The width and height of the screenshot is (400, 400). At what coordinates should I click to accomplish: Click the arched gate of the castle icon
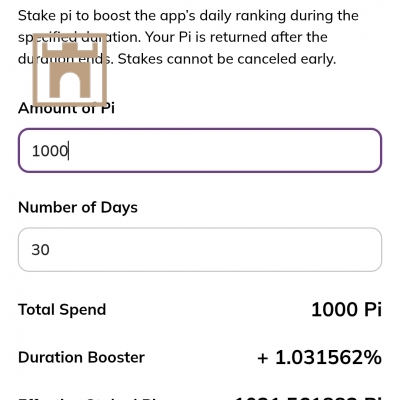tap(70, 86)
